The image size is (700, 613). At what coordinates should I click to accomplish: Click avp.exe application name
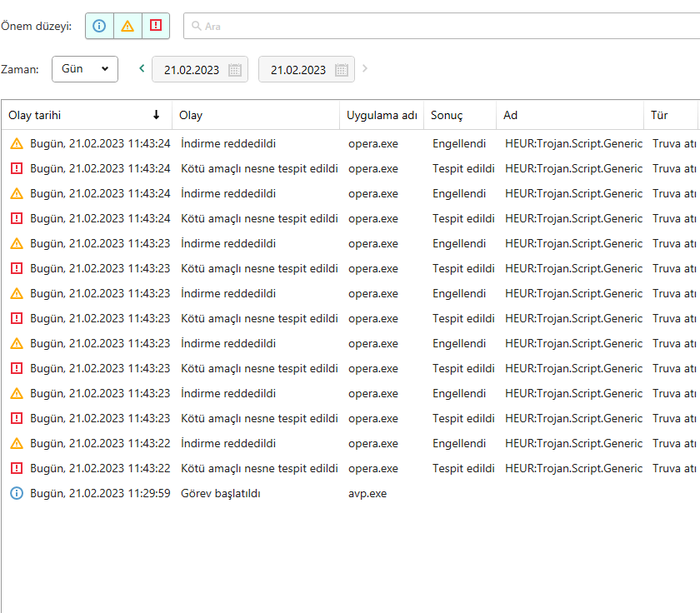point(367,494)
